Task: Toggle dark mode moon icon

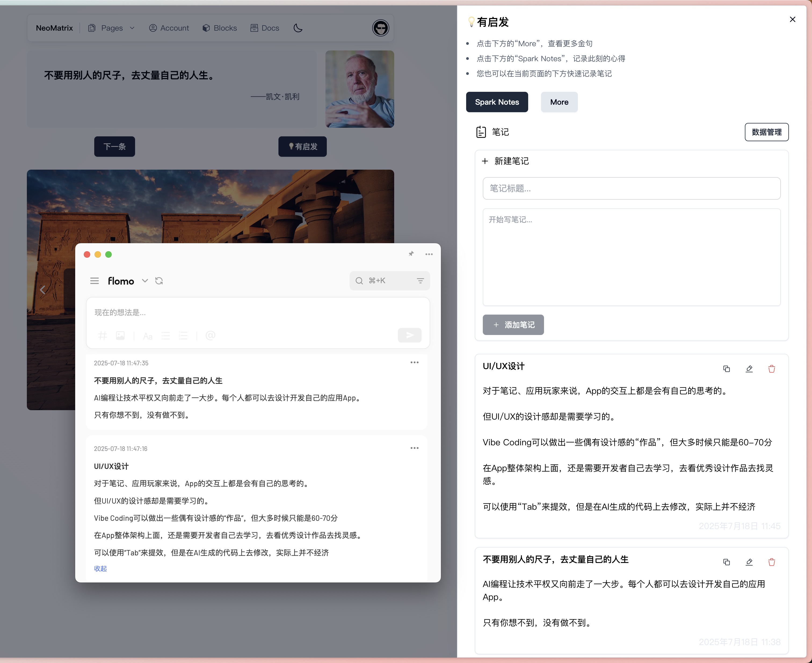Action: tap(298, 28)
